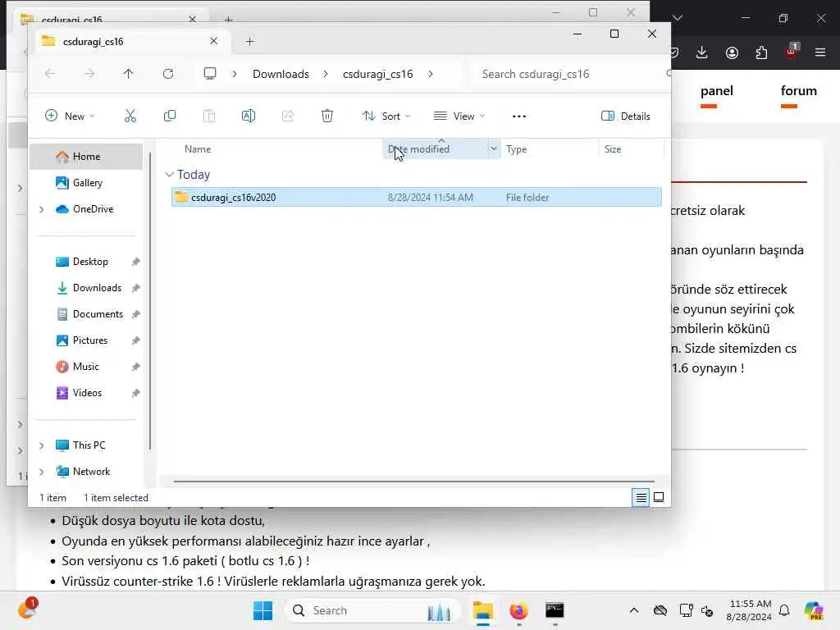Open the Windows Start menu
Image resolution: width=840 pixels, height=630 pixels.
[x=263, y=610]
